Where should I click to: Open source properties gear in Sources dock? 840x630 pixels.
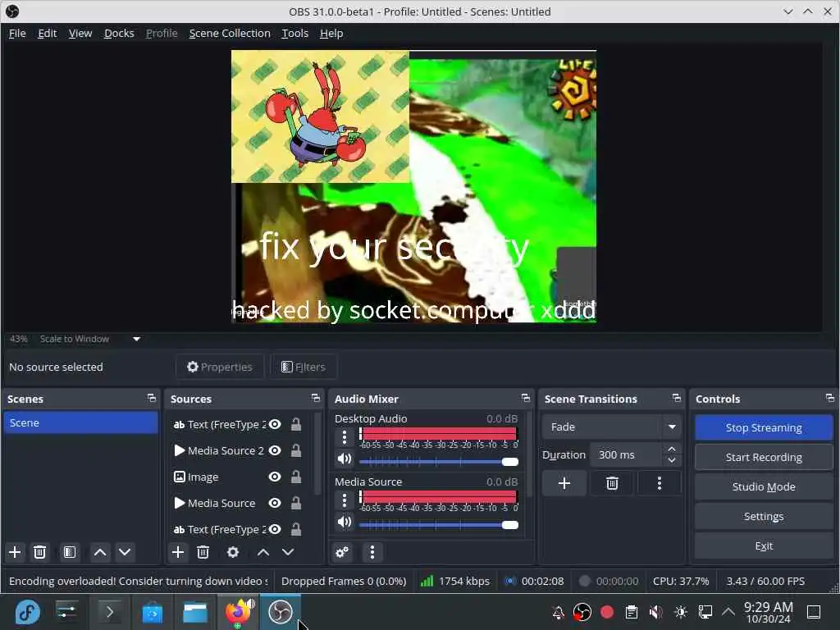pyautogui.click(x=233, y=552)
